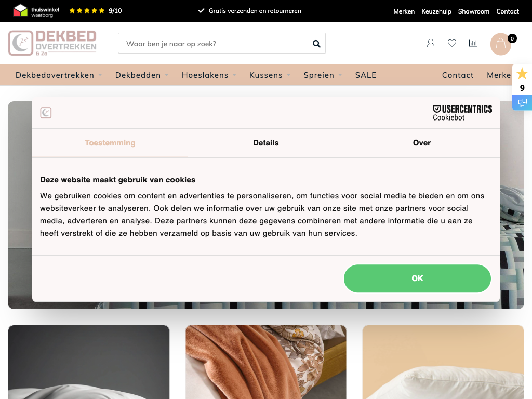This screenshot has width=532, height=399.
Task: Click the search magnifier icon
Action: coord(316,44)
